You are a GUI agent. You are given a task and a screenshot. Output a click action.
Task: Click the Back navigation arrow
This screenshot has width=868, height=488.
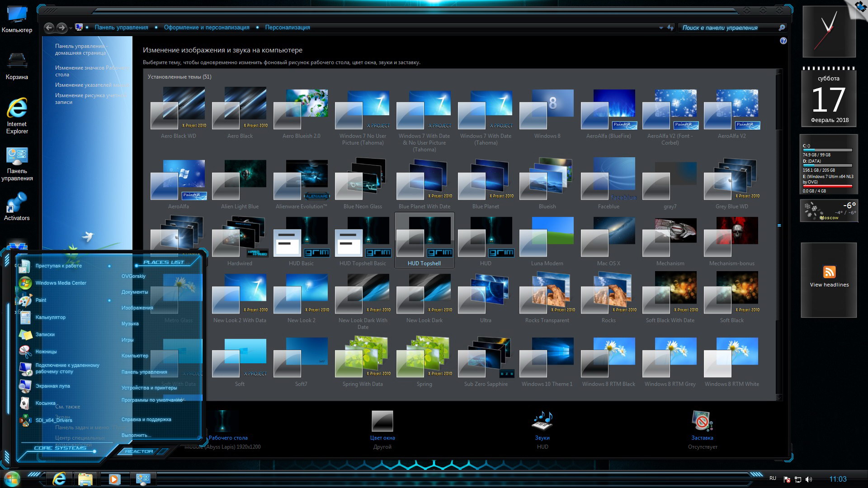point(49,28)
